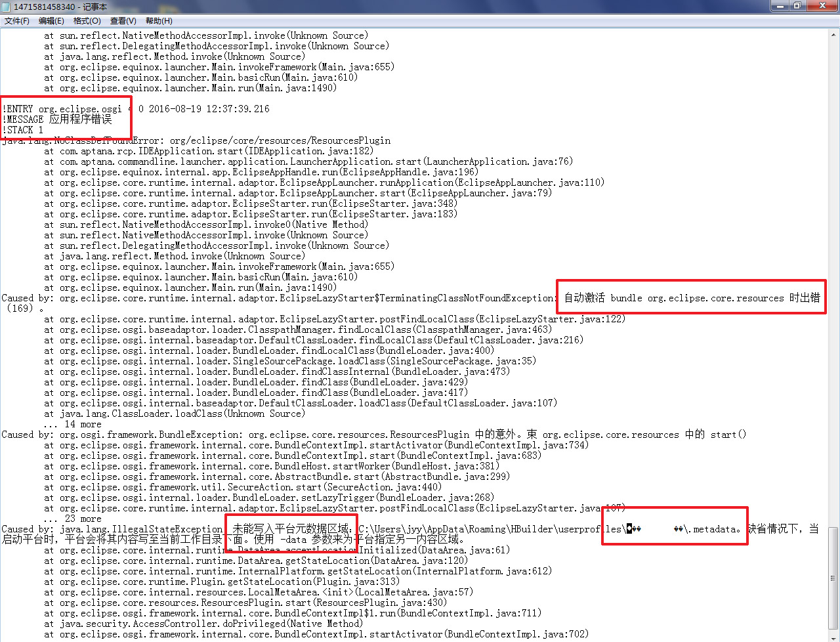Click the "BundleContextImpl.java:711" stack line
Image resolution: width=840 pixels, height=642 pixels.
pos(293,613)
